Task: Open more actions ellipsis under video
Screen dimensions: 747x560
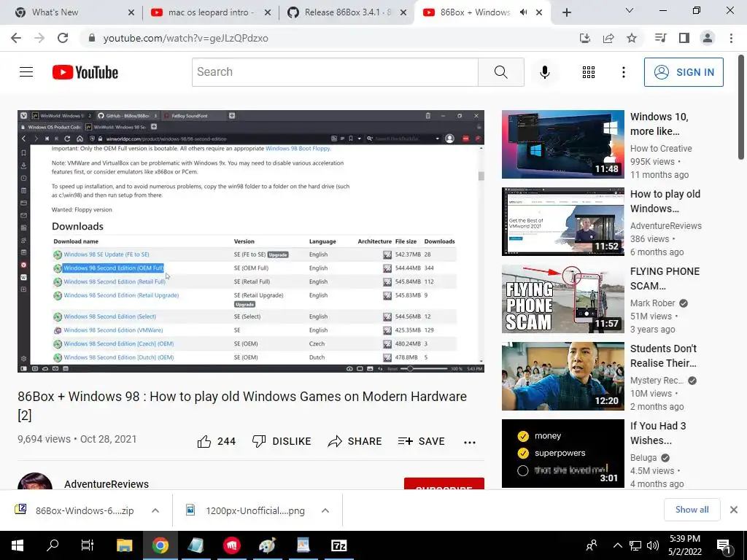Action: [469, 442]
